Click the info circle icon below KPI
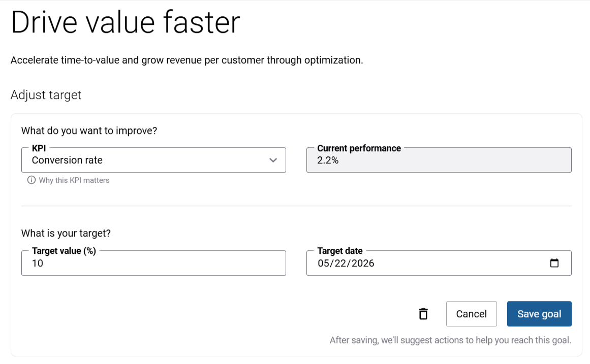Viewport: 590px width, 364px height. coord(32,180)
